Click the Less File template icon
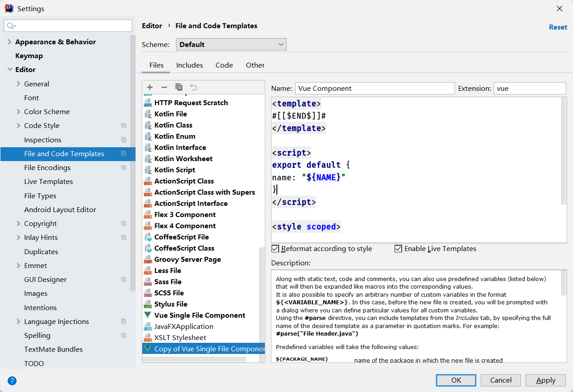The width and height of the screenshot is (573, 392). tap(148, 271)
